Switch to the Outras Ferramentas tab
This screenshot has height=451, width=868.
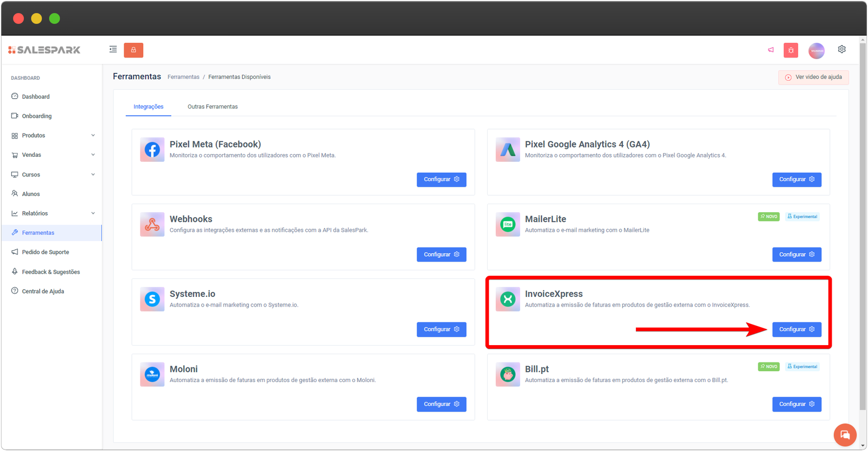tap(213, 107)
